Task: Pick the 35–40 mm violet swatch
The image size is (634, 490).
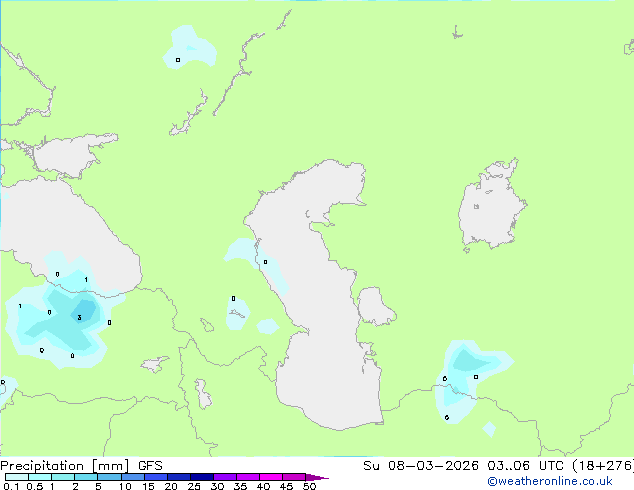Action: click(x=247, y=477)
